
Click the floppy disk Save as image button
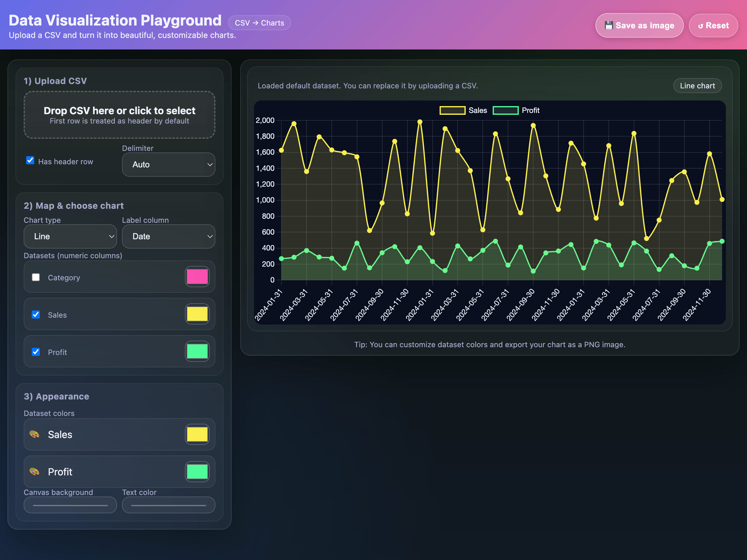click(x=639, y=26)
